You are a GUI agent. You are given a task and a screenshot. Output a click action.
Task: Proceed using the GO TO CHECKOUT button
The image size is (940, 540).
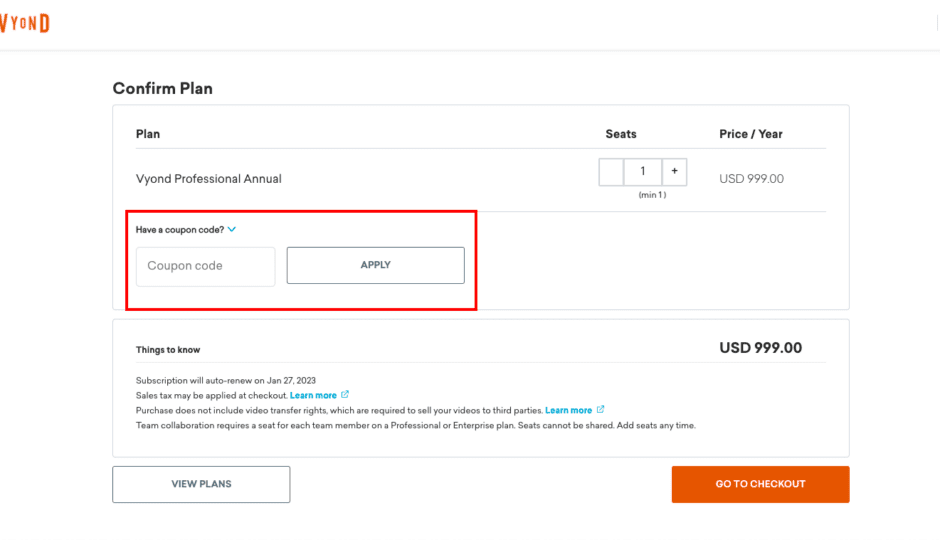click(x=760, y=484)
